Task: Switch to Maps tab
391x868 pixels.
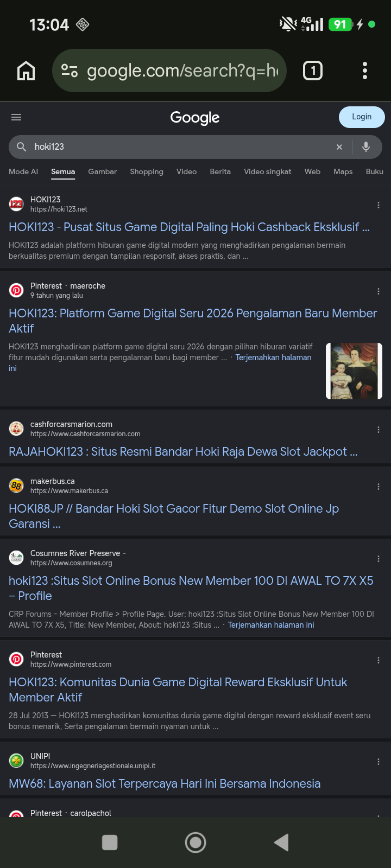Action: tap(343, 171)
